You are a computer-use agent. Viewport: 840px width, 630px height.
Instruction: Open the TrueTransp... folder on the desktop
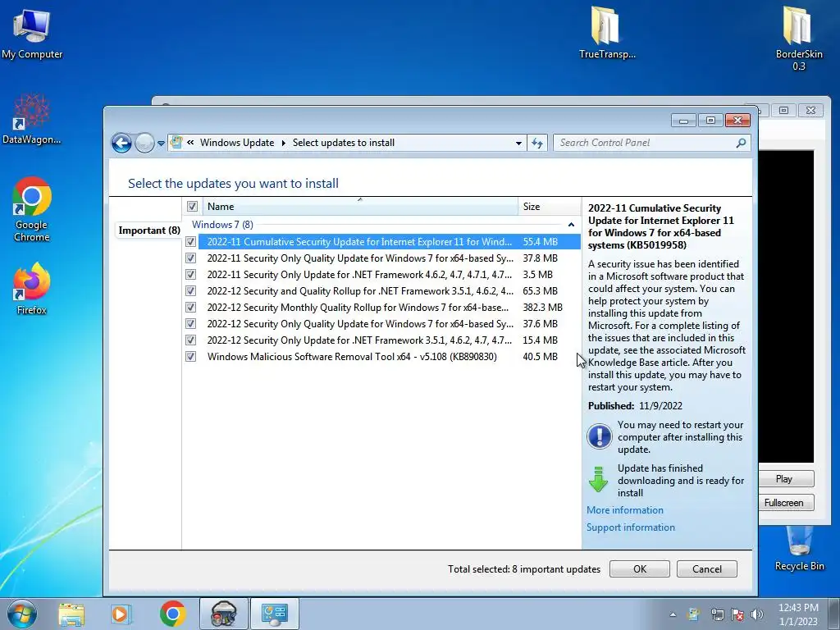click(x=607, y=32)
